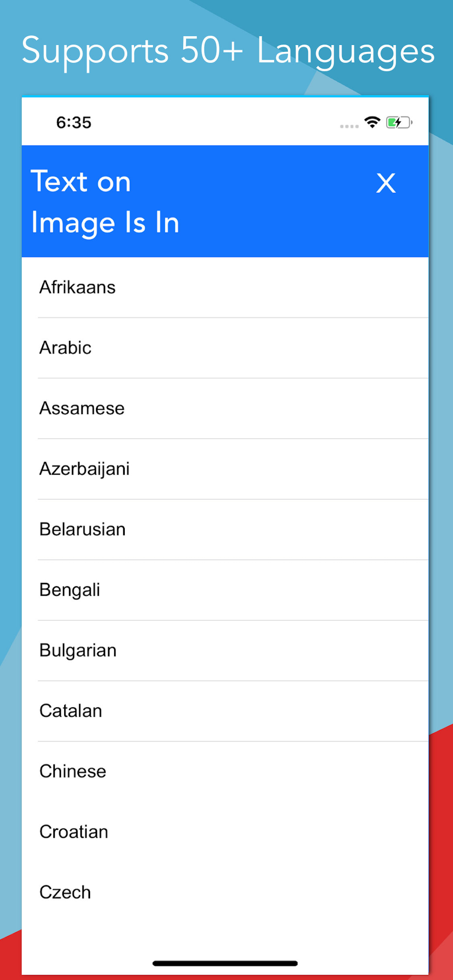Choose Chinese as image text language

(225, 771)
